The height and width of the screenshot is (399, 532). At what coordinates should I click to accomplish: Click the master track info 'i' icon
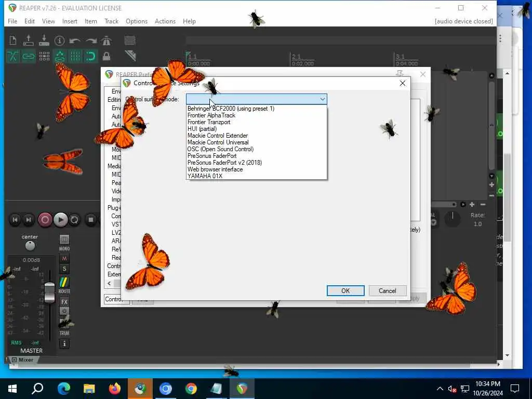click(64, 344)
